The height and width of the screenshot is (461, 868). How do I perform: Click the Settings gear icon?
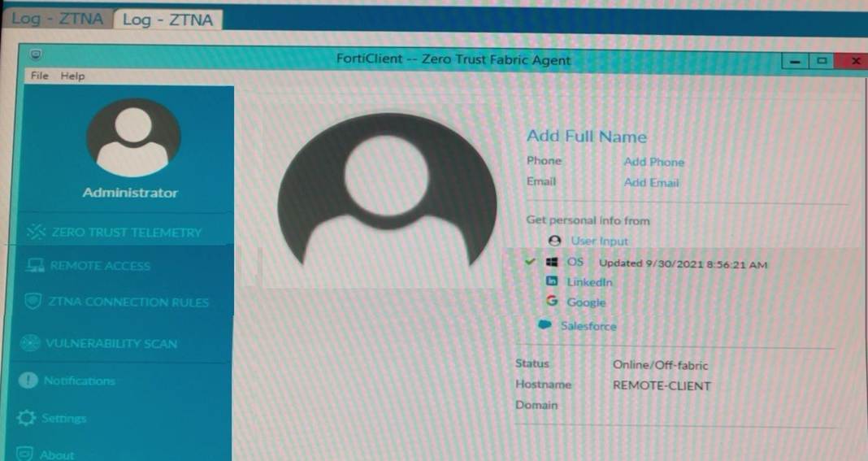[x=28, y=418]
